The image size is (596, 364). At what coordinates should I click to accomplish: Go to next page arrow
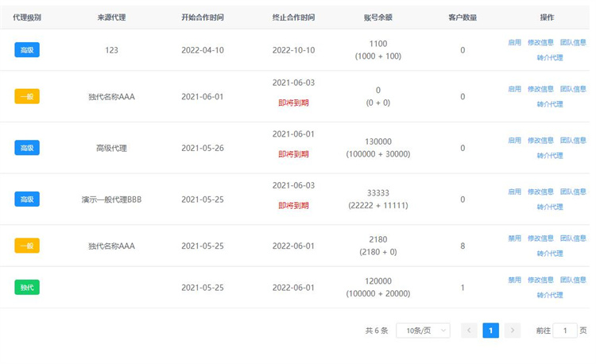513,331
